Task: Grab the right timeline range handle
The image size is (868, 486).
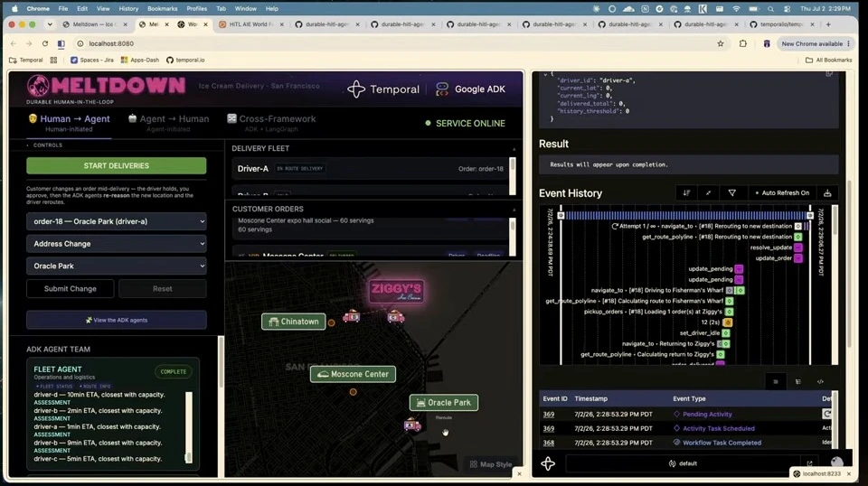Action: tap(810, 216)
